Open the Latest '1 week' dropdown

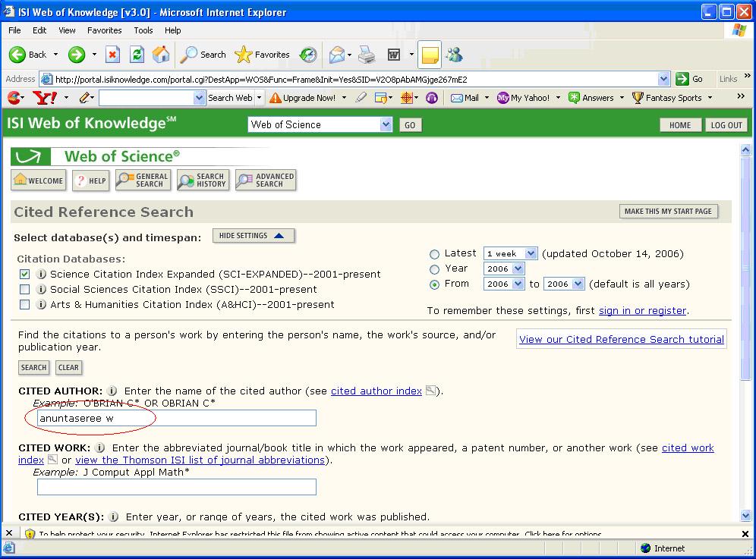(x=510, y=253)
